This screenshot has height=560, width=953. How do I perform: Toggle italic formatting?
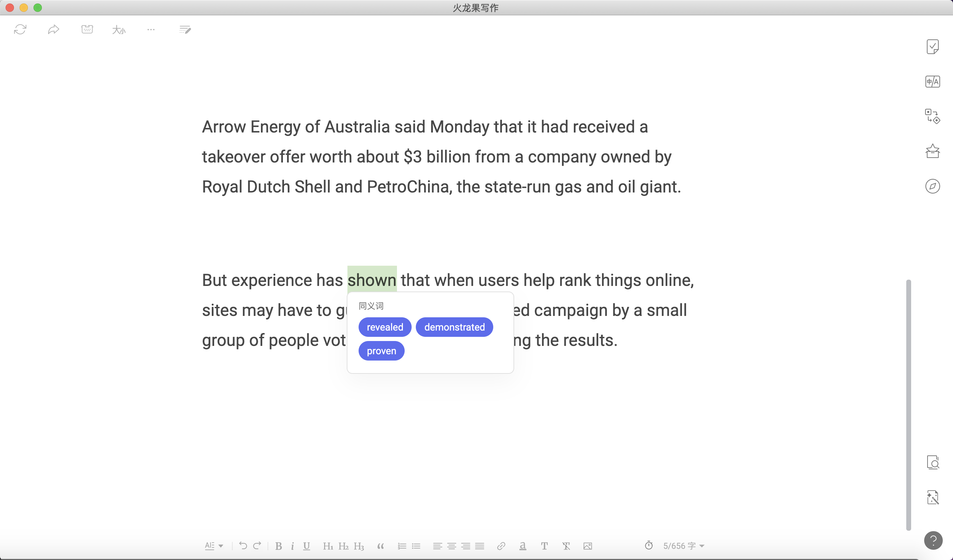point(292,546)
